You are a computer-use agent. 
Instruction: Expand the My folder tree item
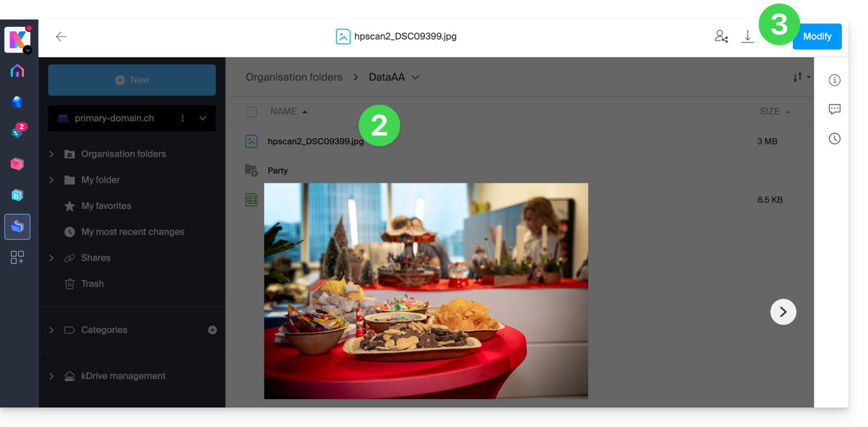[x=51, y=180]
